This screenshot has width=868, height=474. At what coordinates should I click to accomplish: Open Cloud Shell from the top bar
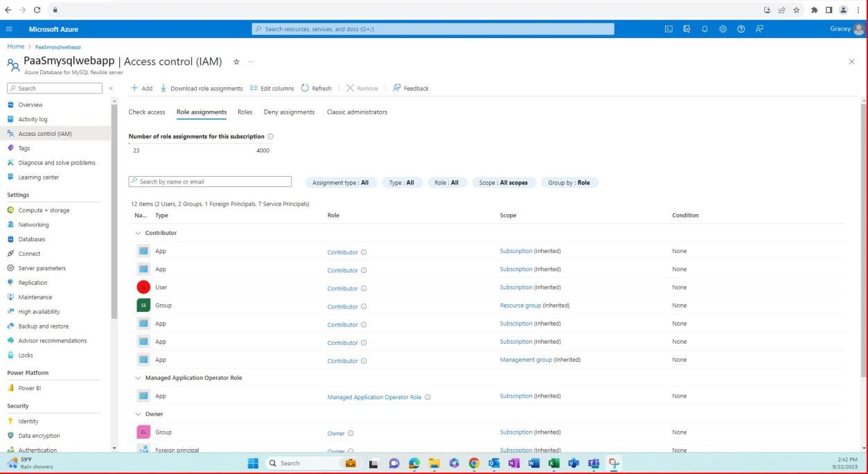click(668, 29)
